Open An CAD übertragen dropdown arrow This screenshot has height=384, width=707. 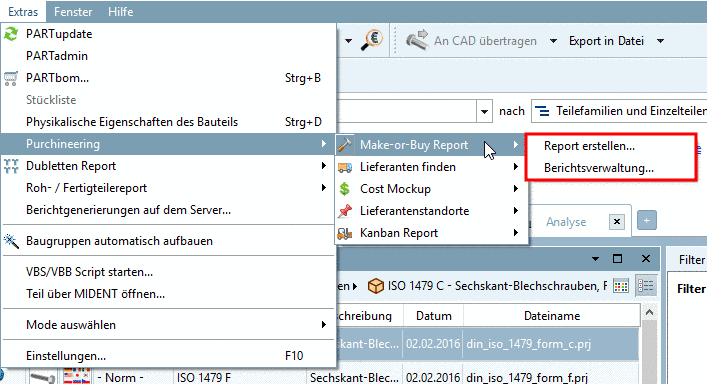pos(553,41)
